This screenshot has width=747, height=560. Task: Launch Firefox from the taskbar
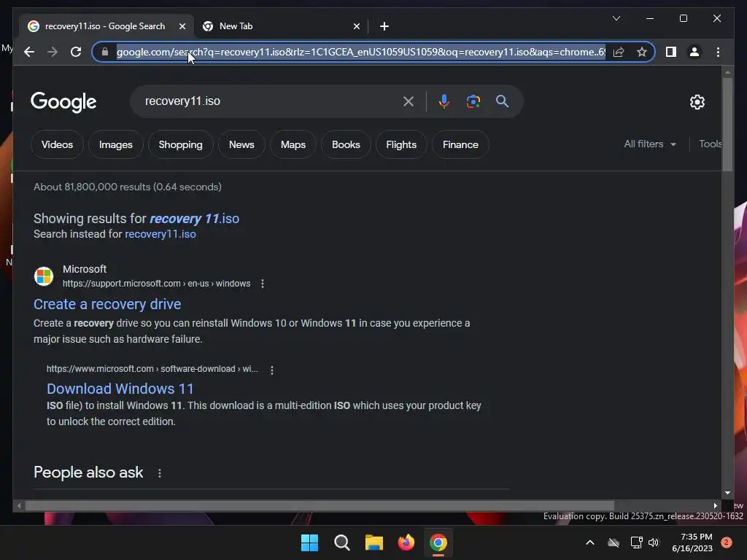coord(406,542)
